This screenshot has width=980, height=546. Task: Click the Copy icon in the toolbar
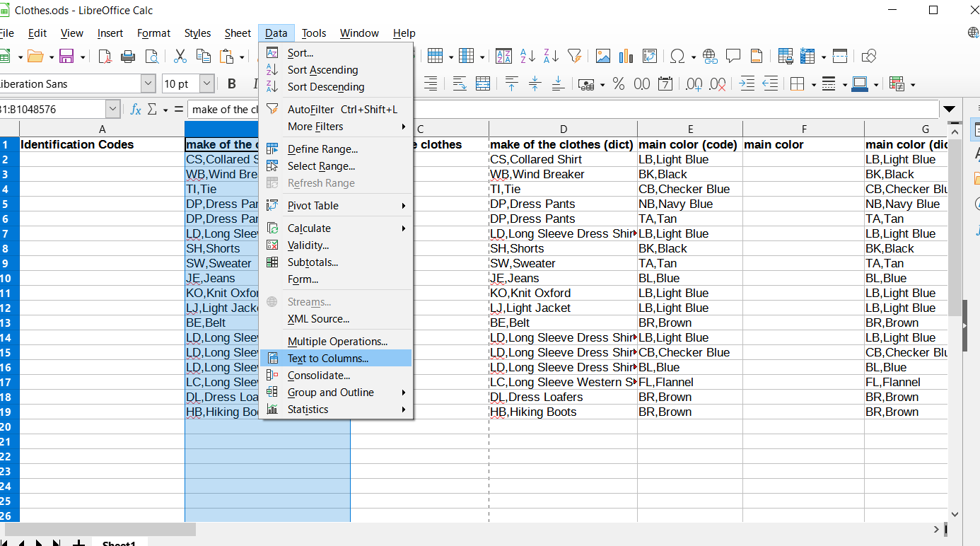(x=204, y=57)
